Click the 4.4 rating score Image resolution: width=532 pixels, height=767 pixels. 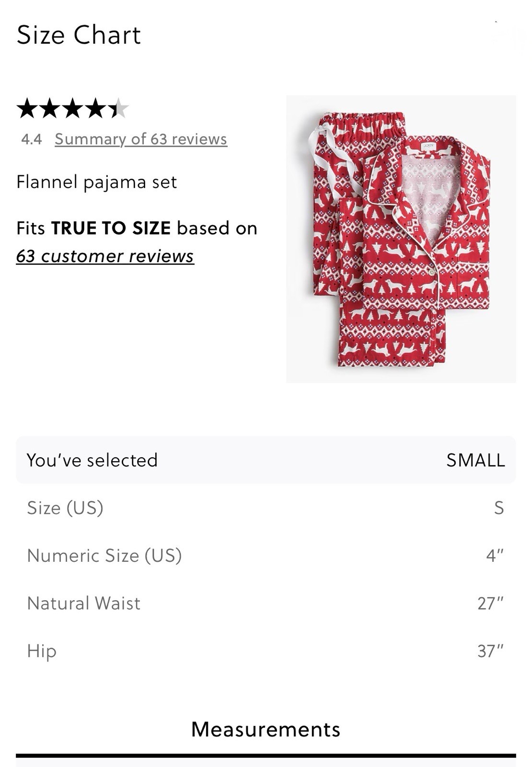(32, 139)
